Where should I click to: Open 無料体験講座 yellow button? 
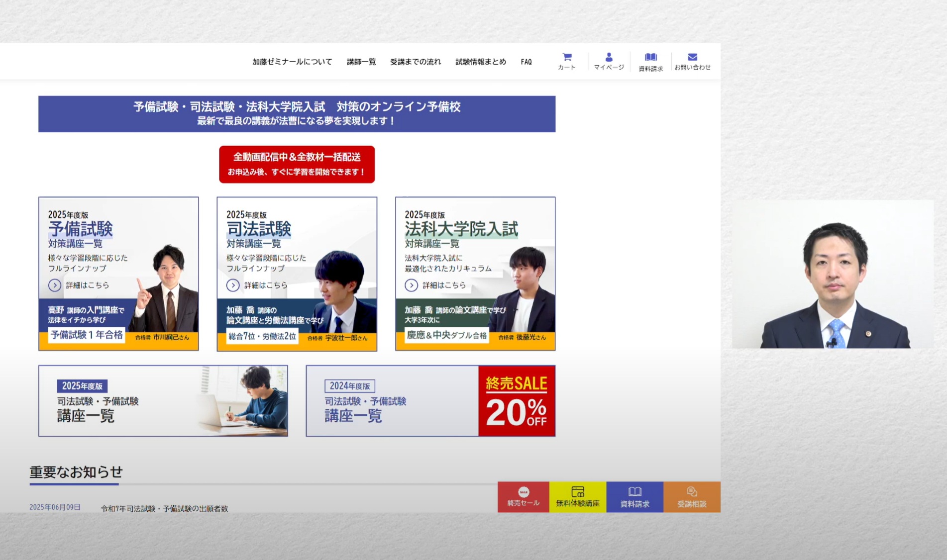[578, 497]
